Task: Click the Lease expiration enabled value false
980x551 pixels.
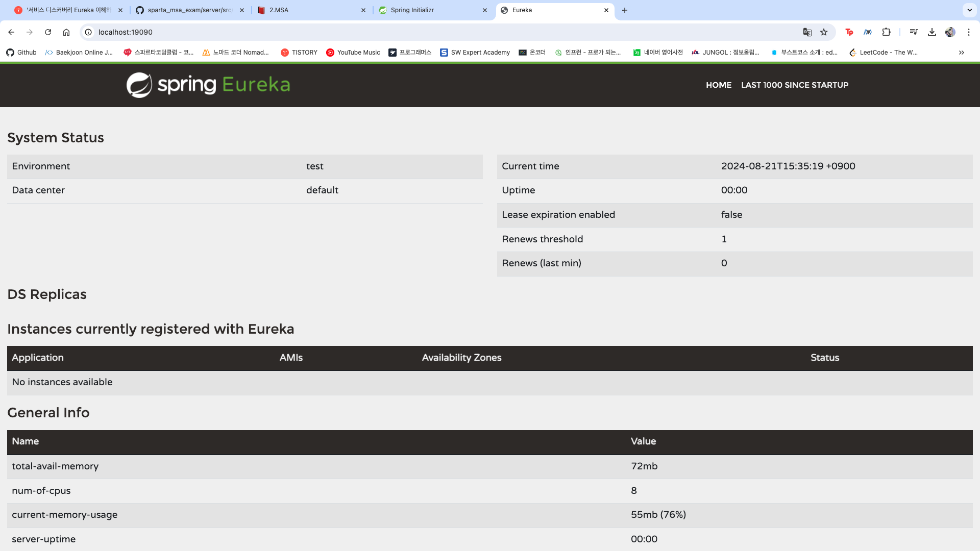Action: point(731,215)
